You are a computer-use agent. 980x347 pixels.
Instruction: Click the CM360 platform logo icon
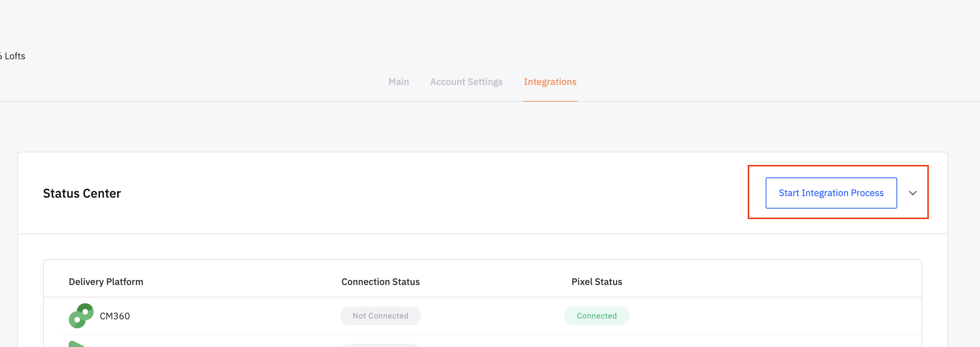[81, 316]
